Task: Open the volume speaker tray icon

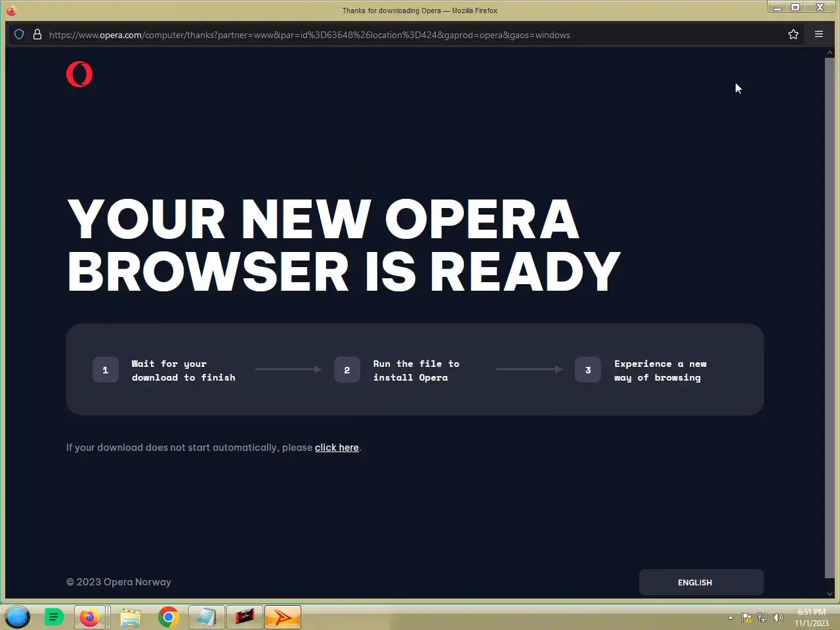Action: point(778,618)
